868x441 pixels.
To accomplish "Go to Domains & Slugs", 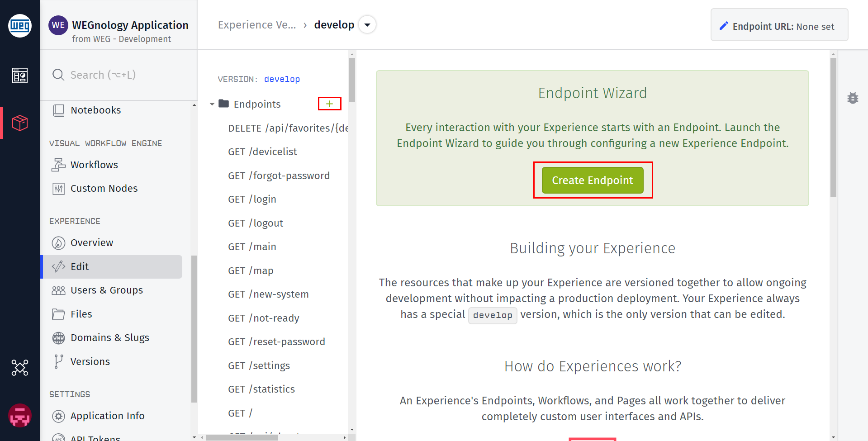I will [110, 338].
